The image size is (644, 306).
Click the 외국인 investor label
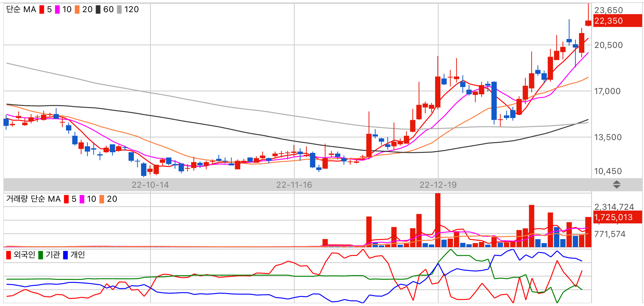[24, 255]
